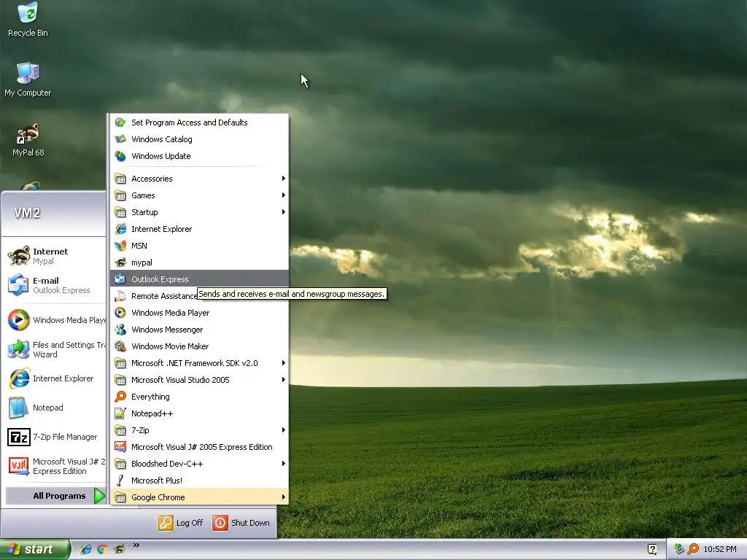The width and height of the screenshot is (747, 560).
Task: Click the Windows Movie Maker film reel icon
Action: tap(120, 346)
